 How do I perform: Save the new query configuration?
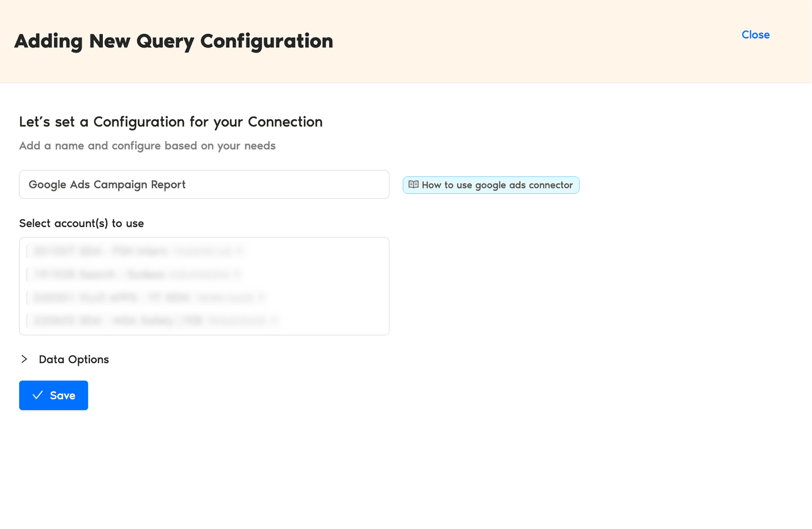53,395
